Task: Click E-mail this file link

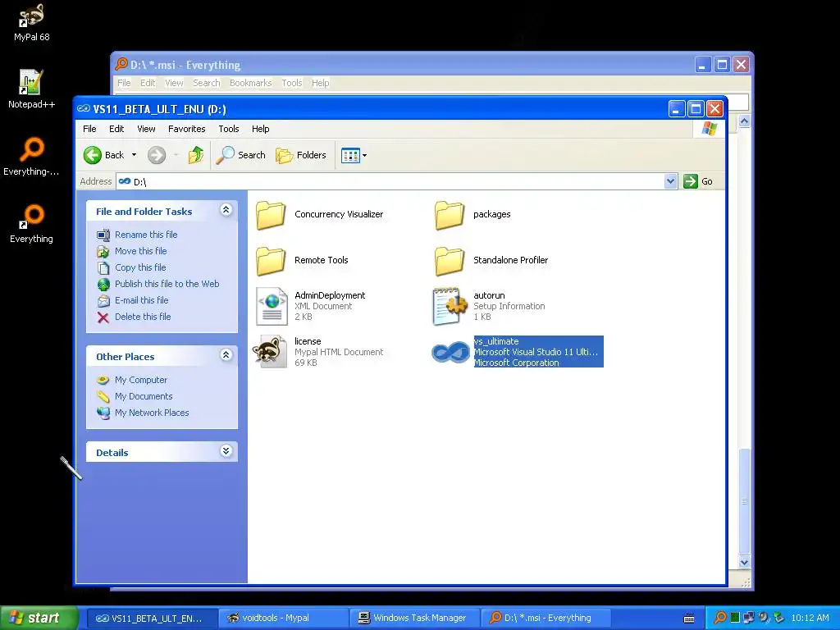Action: click(141, 300)
